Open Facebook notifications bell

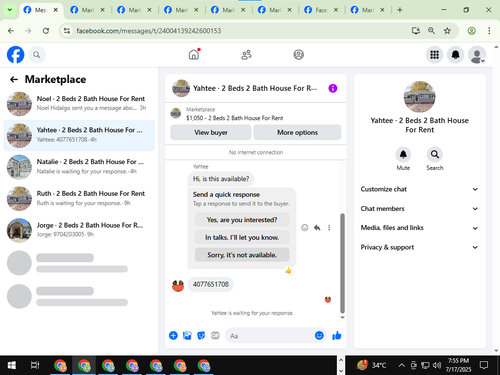pyautogui.click(x=456, y=55)
